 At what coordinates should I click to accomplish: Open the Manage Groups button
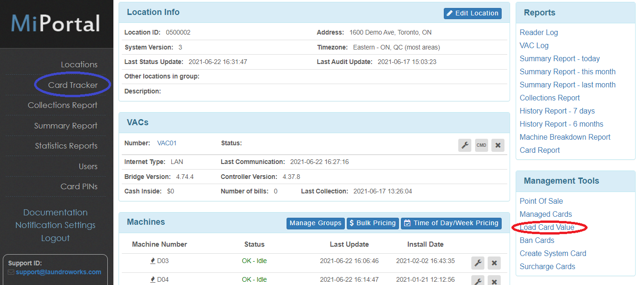tap(315, 223)
